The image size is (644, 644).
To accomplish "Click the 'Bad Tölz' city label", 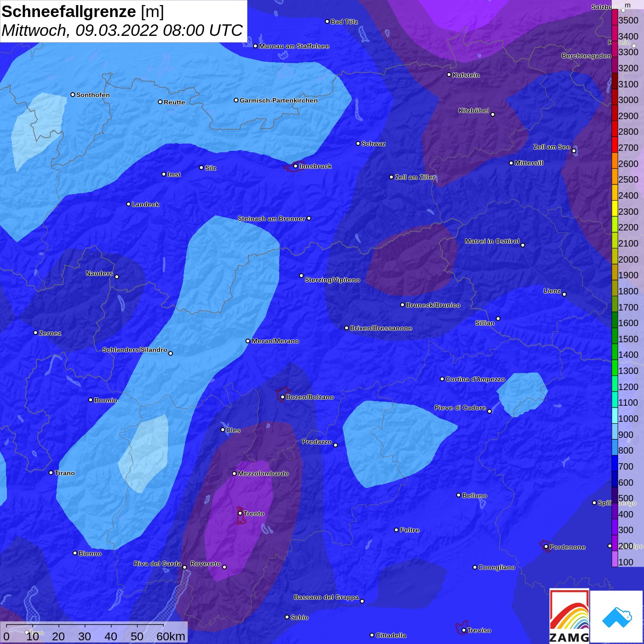I will click(x=344, y=22).
